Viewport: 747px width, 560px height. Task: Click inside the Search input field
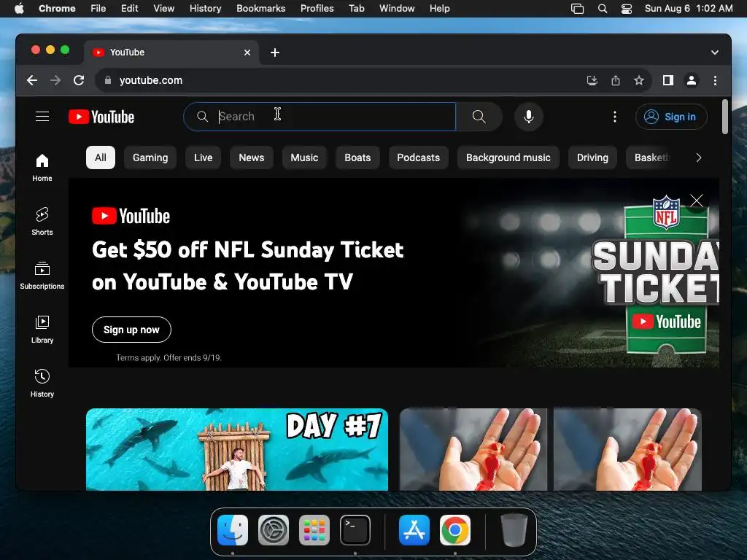coord(320,117)
